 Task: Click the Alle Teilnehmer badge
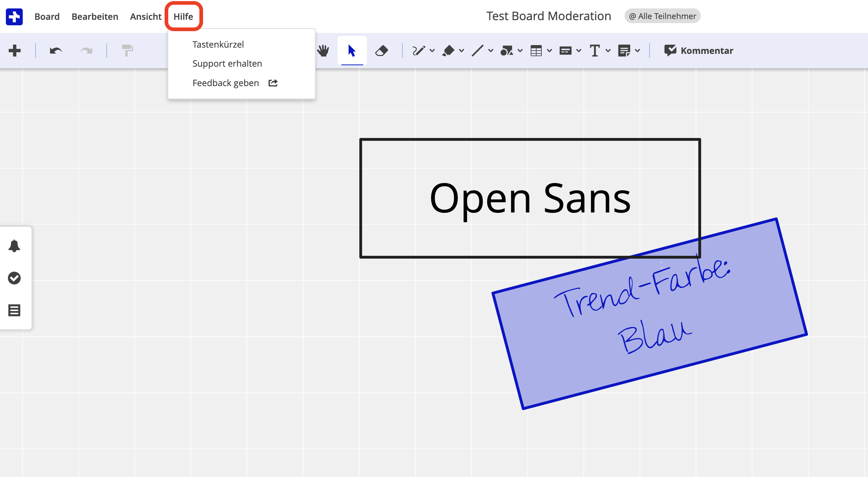[662, 16]
